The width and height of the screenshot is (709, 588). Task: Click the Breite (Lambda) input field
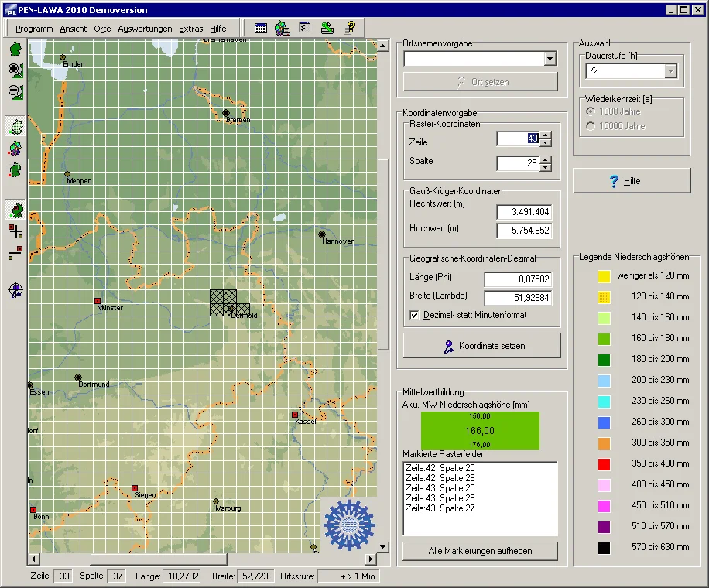pyautogui.click(x=518, y=298)
